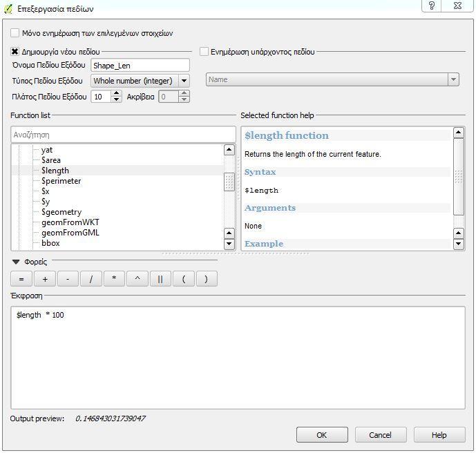Insert the open parenthesis operator
The image size is (476, 453).
click(x=184, y=279)
